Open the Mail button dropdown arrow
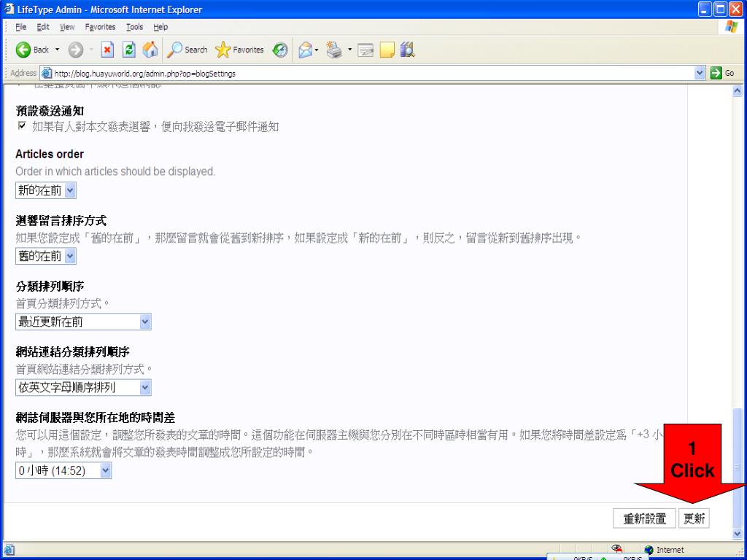 coord(317,50)
